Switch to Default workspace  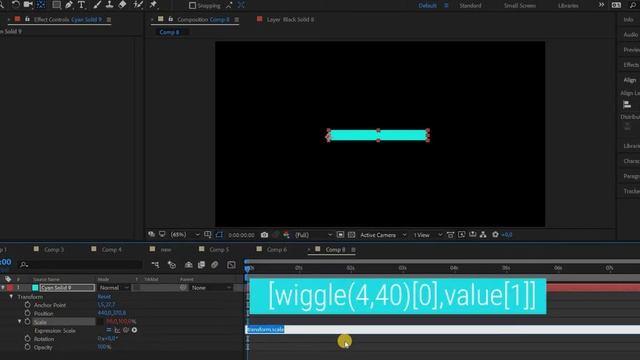coord(427,6)
